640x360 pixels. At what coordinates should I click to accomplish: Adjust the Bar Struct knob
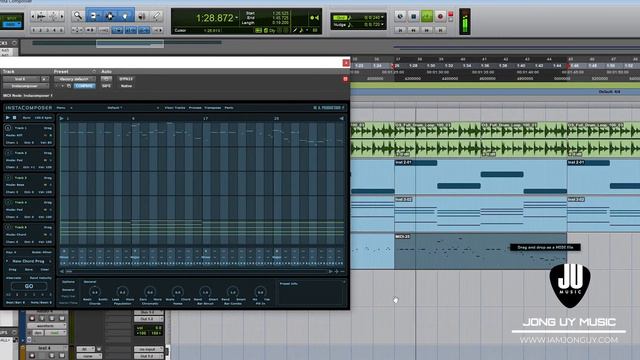tap(205, 292)
